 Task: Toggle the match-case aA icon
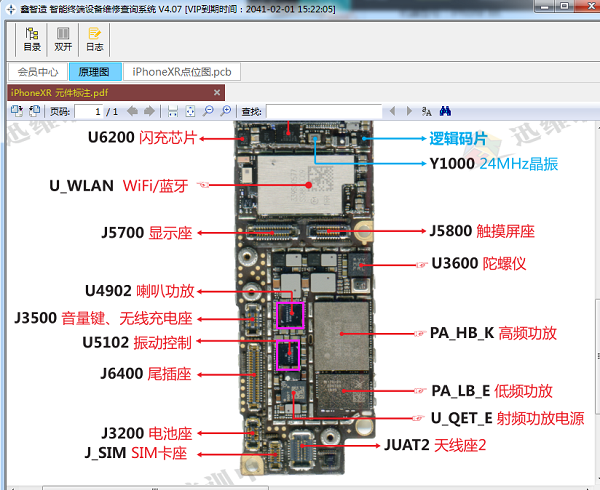pyautogui.click(x=426, y=111)
